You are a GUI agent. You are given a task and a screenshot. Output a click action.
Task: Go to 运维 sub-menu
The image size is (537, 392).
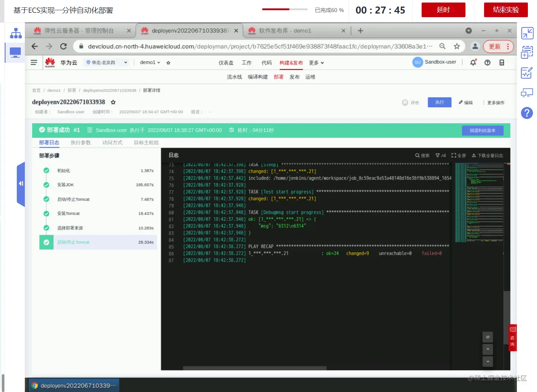click(x=310, y=77)
